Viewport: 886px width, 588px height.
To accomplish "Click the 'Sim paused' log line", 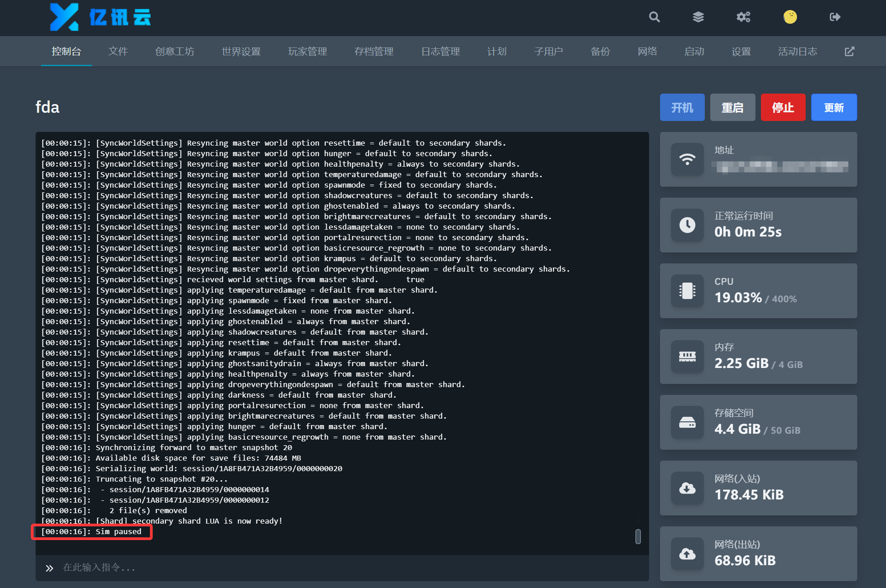I will [91, 532].
